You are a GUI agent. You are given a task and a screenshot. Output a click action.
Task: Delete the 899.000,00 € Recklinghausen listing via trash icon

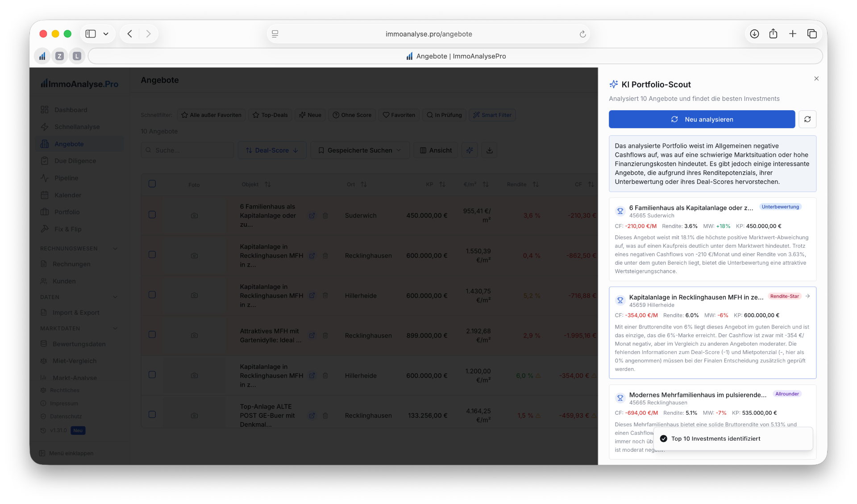(x=325, y=336)
